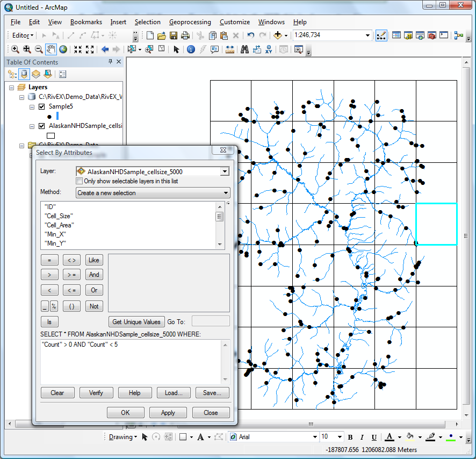The image size is (476, 459).
Task: Click the Apply button
Action: pos(168,413)
